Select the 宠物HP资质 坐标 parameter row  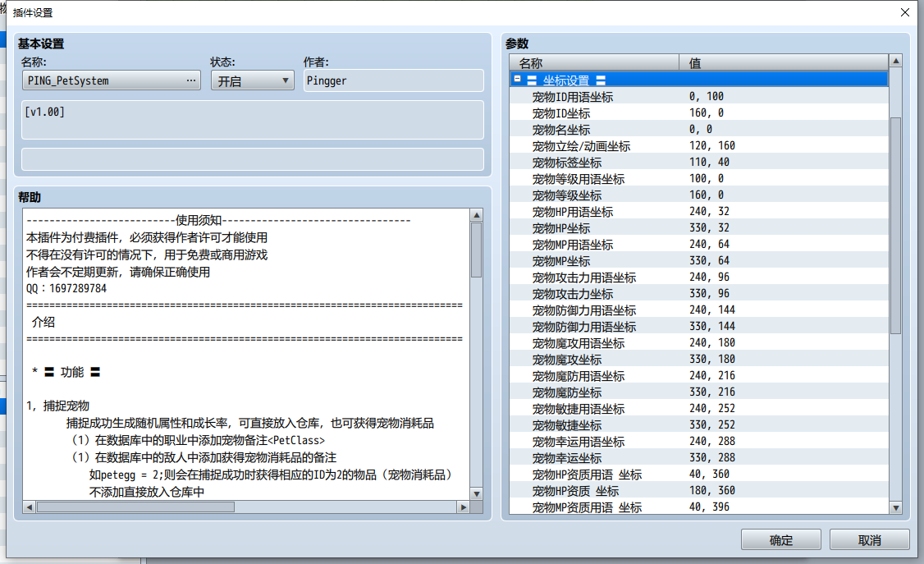[x=699, y=492]
